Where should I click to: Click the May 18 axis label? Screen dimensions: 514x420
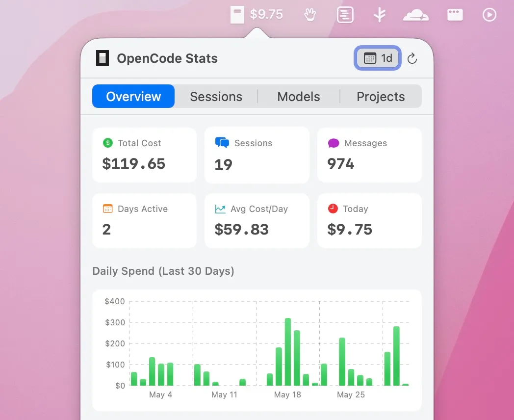287,394
